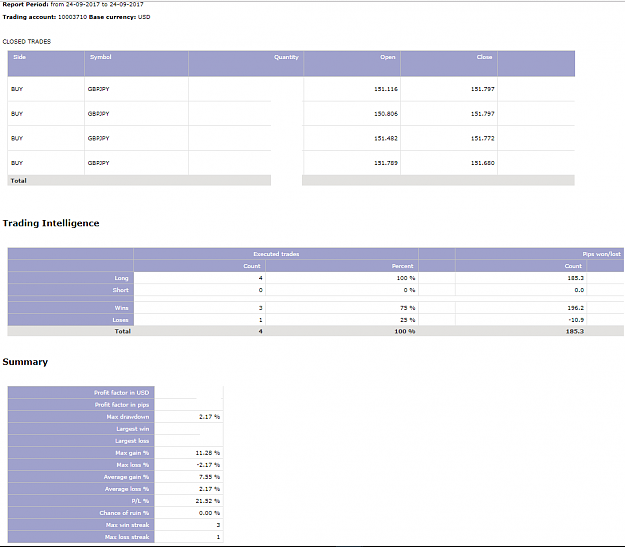The height and width of the screenshot is (547, 625).
Task: Click the Trading Intelligence heading
Action: tap(51, 223)
